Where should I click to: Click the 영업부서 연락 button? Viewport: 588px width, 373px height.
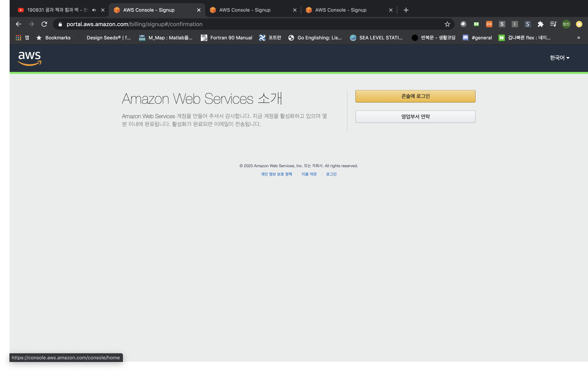(x=415, y=117)
